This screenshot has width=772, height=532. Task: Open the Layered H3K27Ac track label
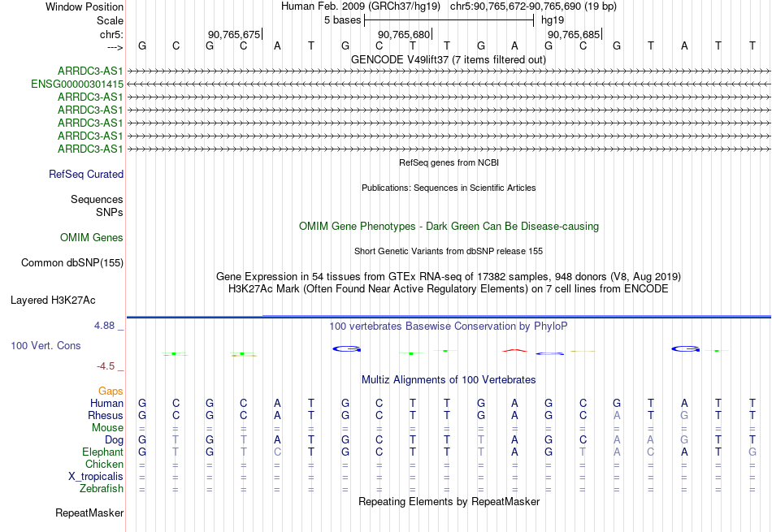53,301
